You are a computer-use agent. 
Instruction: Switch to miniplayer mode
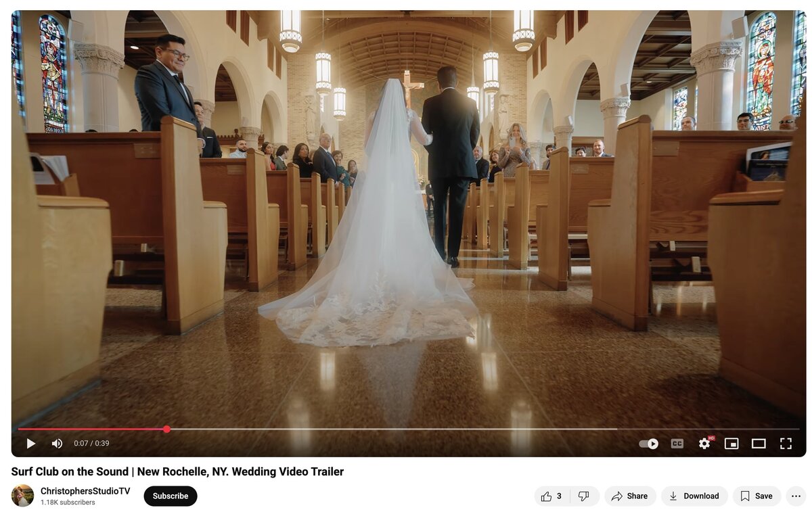click(x=731, y=444)
